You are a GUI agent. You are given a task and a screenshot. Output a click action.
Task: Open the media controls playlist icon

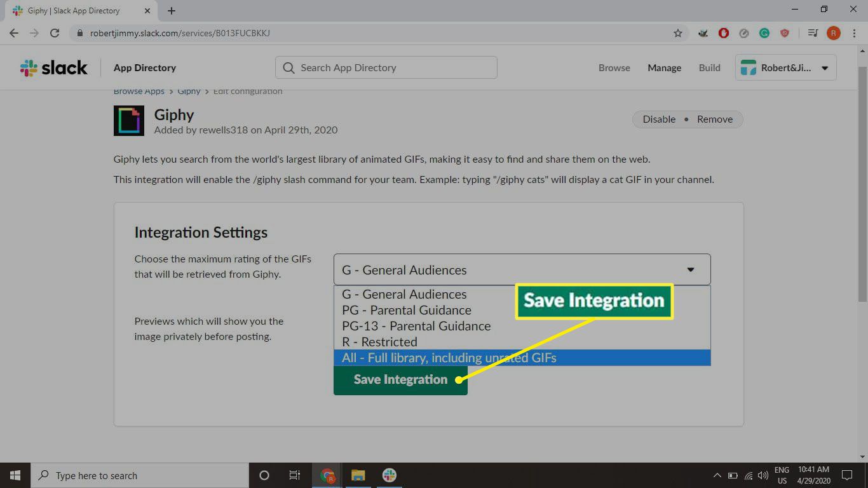813,33
